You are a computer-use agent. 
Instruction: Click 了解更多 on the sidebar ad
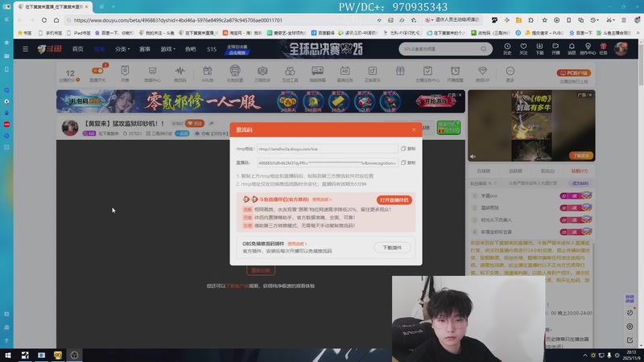pos(580,155)
